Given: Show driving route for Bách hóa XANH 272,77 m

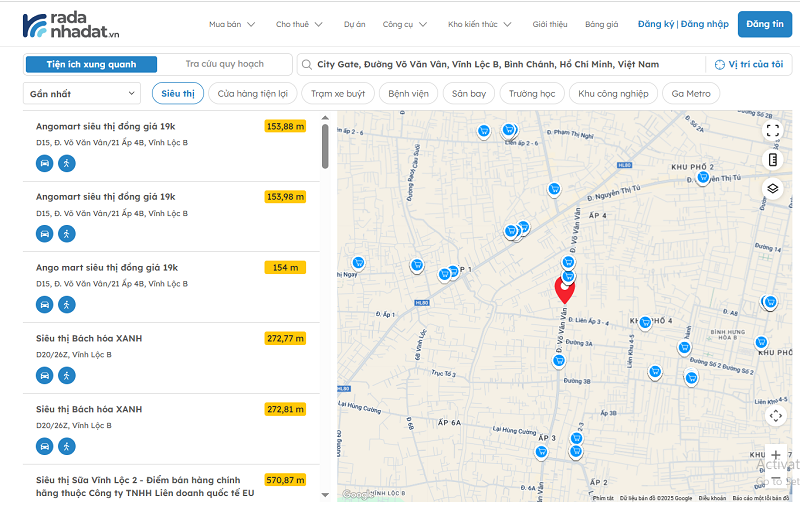Looking at the screenshot, I should click(x=44, y=376).
